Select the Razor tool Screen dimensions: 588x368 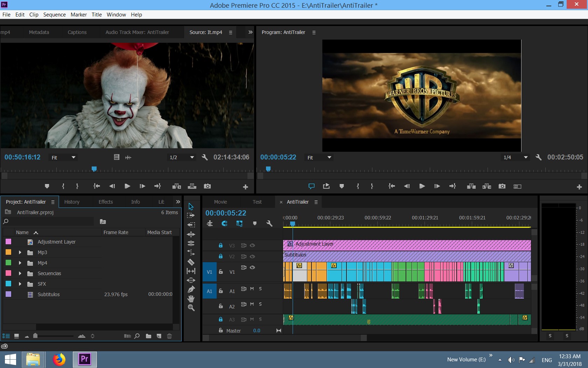tap(191, 262)
